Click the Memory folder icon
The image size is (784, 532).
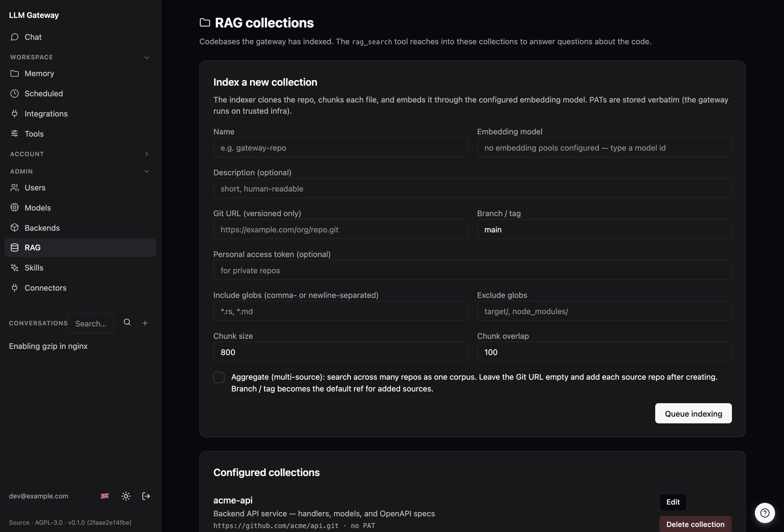pyautogui.click(x=15, y=74)
